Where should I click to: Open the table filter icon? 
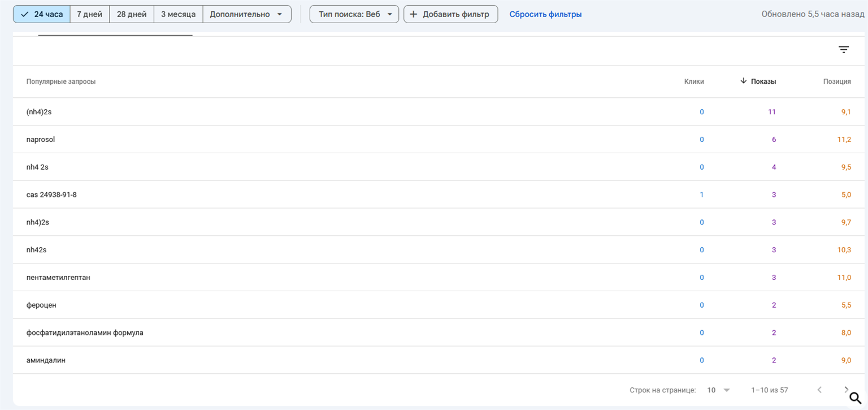click(x=843, y=50)
